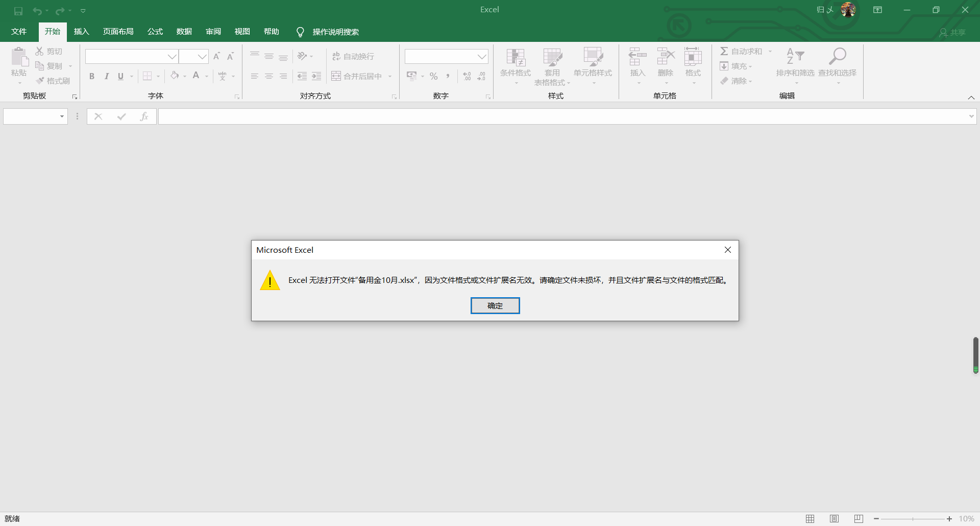Click the user account avatar
This screenshot has height=526, width=980.
[848, 10]
